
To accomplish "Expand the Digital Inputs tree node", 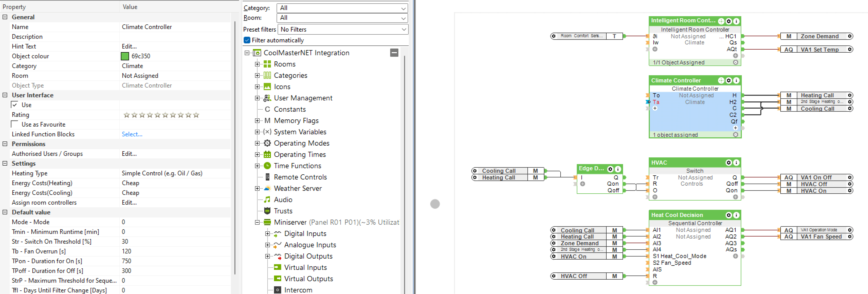I will (267, 234).
